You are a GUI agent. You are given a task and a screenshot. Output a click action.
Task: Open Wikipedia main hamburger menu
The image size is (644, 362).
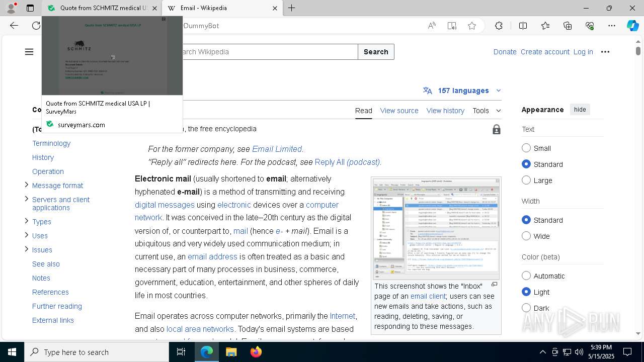[x=29, y=52]
